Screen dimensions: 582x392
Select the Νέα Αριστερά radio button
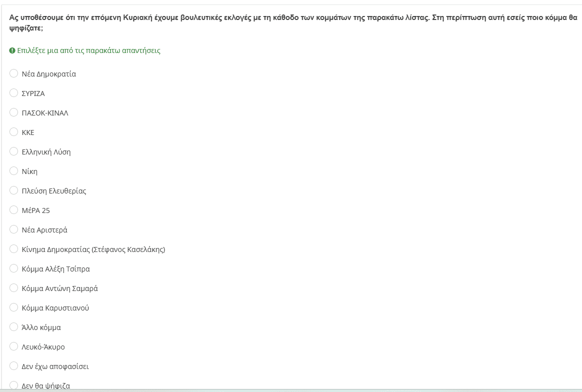14,230
